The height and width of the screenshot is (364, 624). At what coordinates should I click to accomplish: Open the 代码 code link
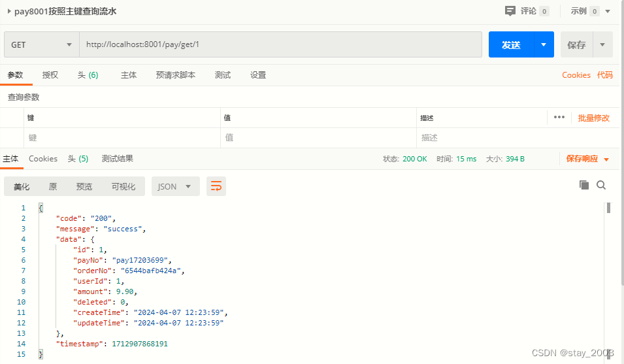pyautogui.click(x=604, y=74)
